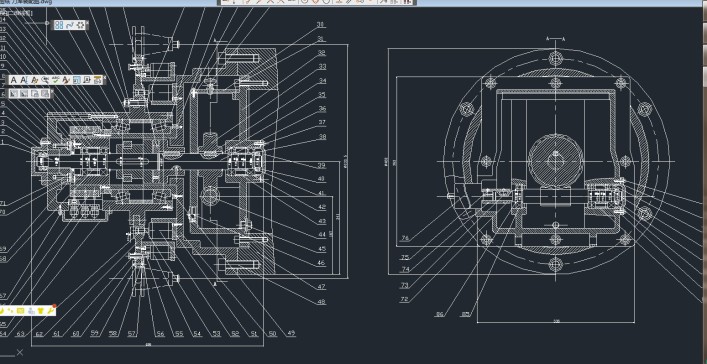Select the Single Line Text tool
Viewport: 707px width, 364px height.
pos(24,80)
